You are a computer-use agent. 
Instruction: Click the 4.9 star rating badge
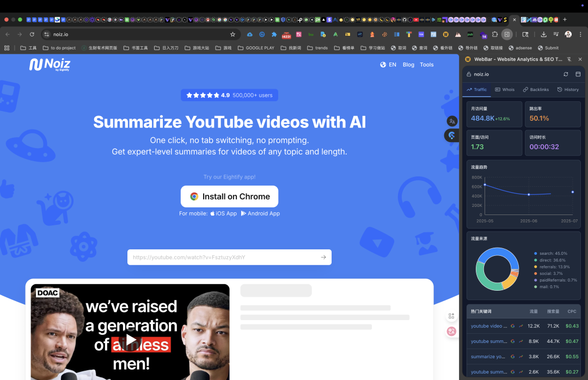tap(230, 95)
